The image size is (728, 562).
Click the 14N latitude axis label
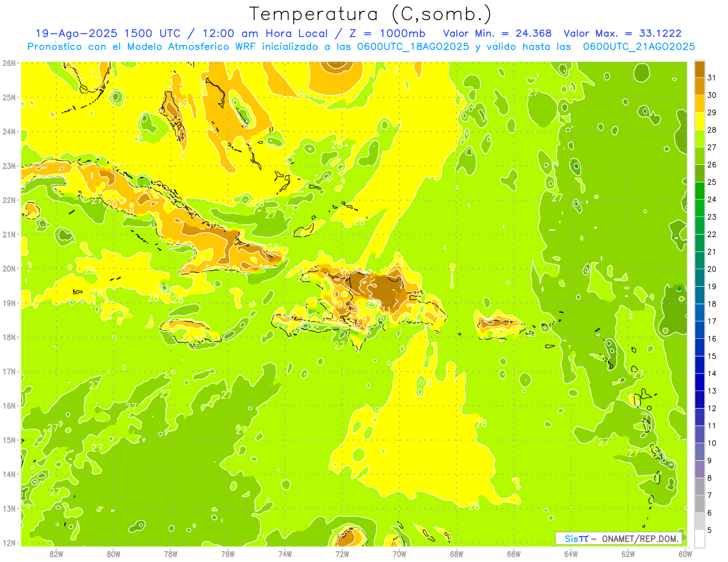[9, 474]
